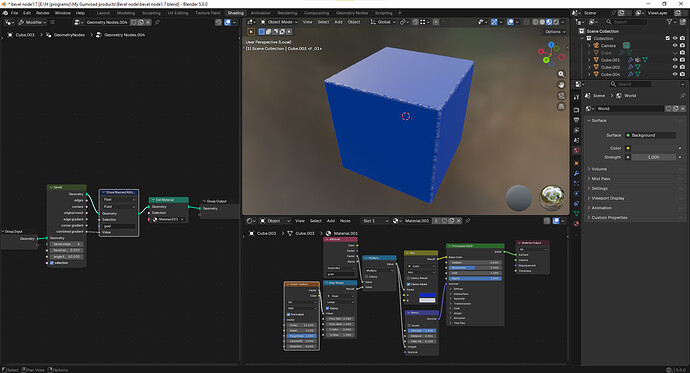Switch to the Geometry Nodes workspace tab

click(352, 13)
